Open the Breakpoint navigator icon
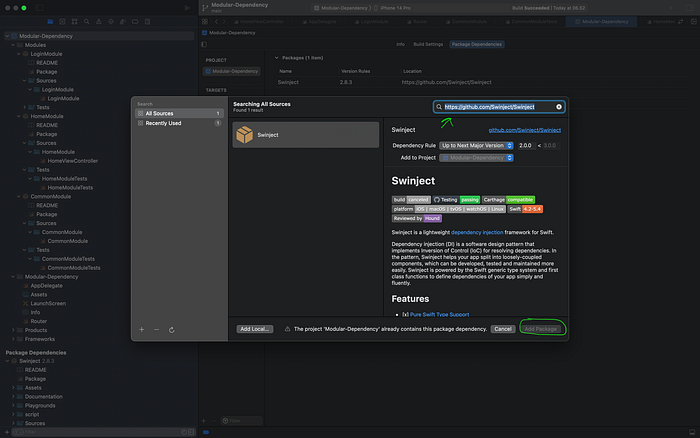The image size is (700, 438). click(135, 21)
